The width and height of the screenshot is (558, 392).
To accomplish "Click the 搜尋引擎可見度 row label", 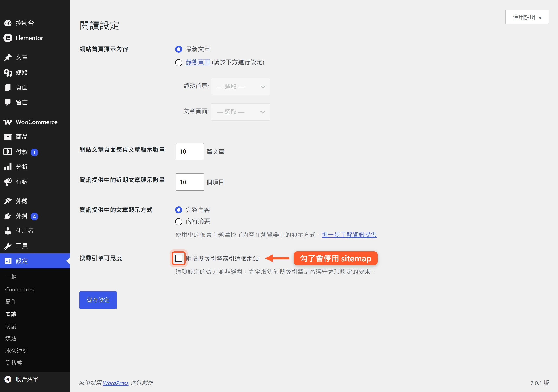I will tap(101, 258).
